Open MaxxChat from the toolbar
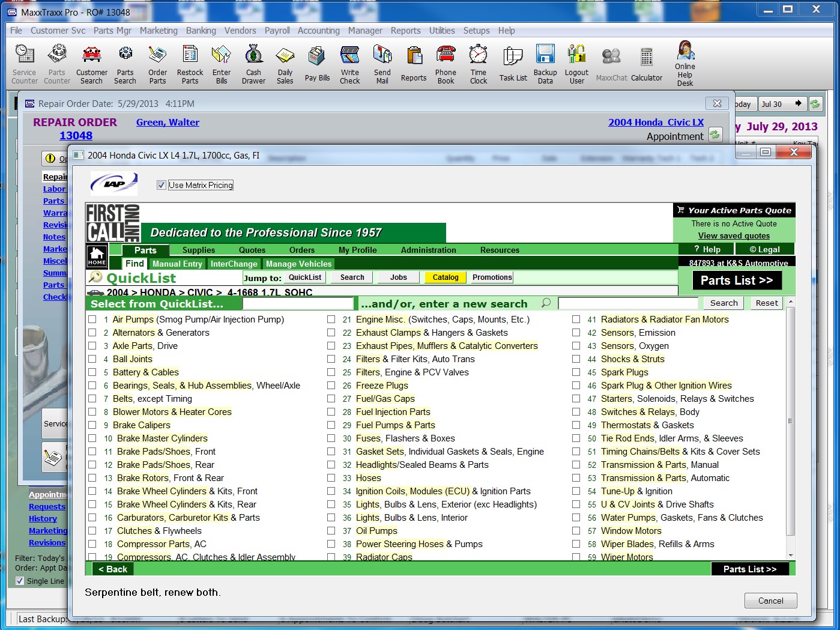The image size is (840, 630). coord(611,64)
